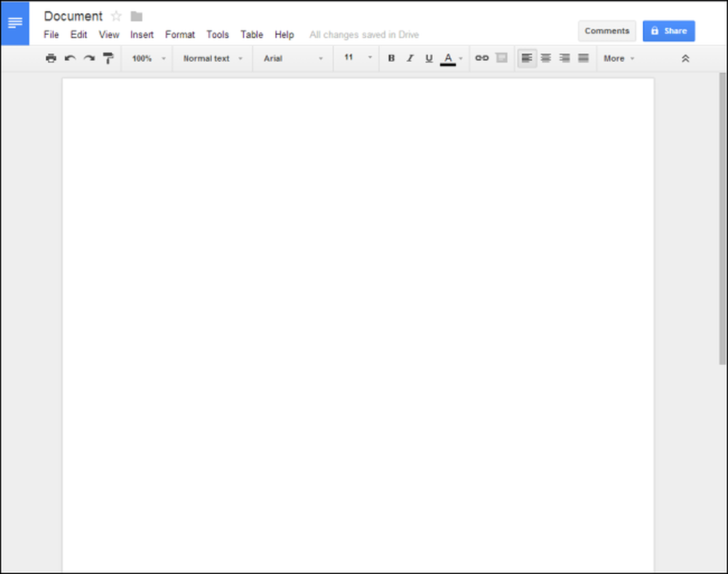Open the Help menu
This screenshot has height=574, width=728.
(x=284, y=35)
